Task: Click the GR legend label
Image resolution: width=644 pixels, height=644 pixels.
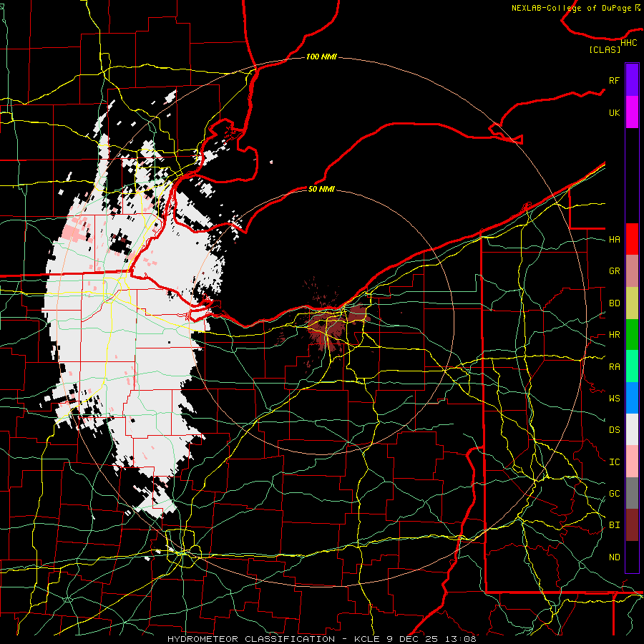Action: coord(614,271)
